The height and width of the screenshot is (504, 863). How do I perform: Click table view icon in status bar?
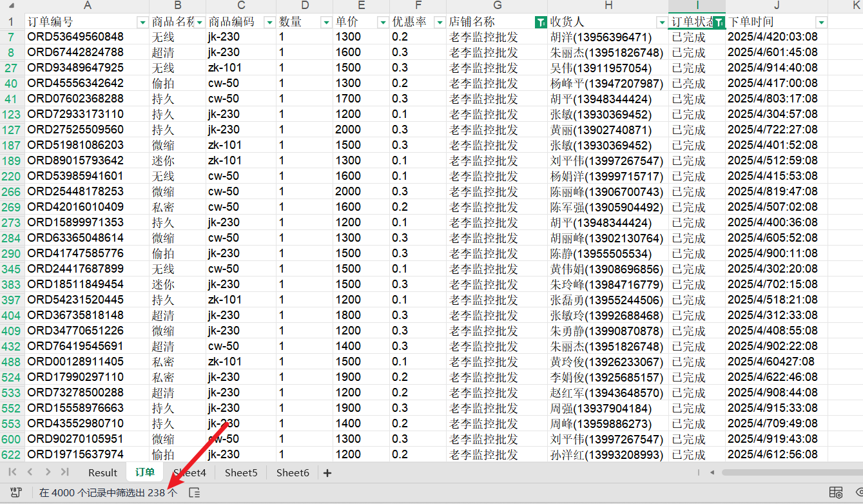(x=835, y=492)
